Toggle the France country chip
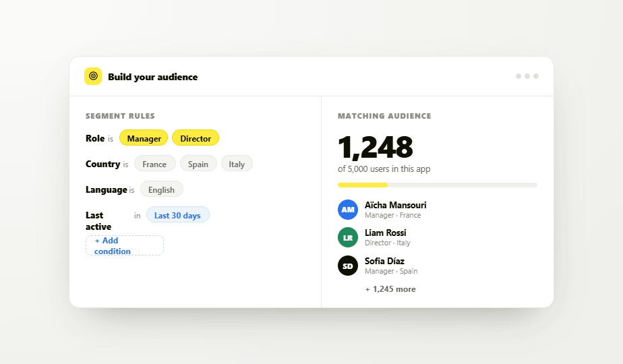Viewport: 623px width, 364px height. click(154, 164)
